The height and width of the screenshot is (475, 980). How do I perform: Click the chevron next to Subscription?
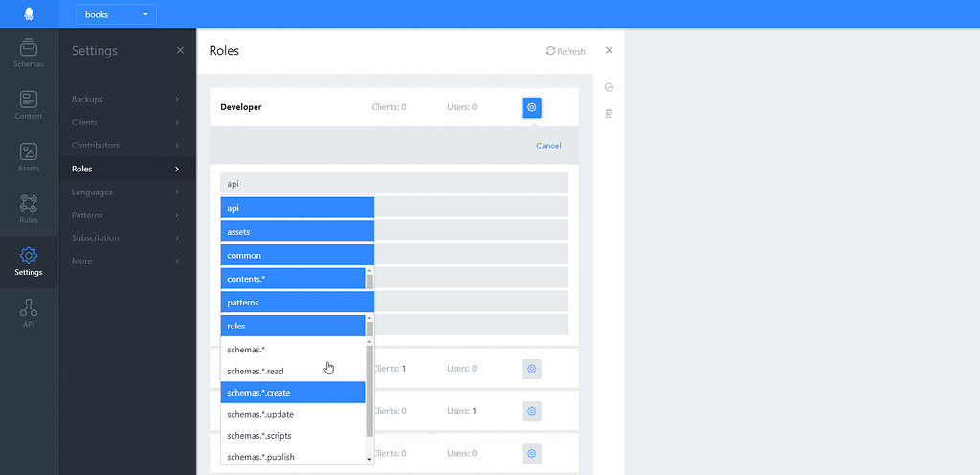tap(177, 238)
